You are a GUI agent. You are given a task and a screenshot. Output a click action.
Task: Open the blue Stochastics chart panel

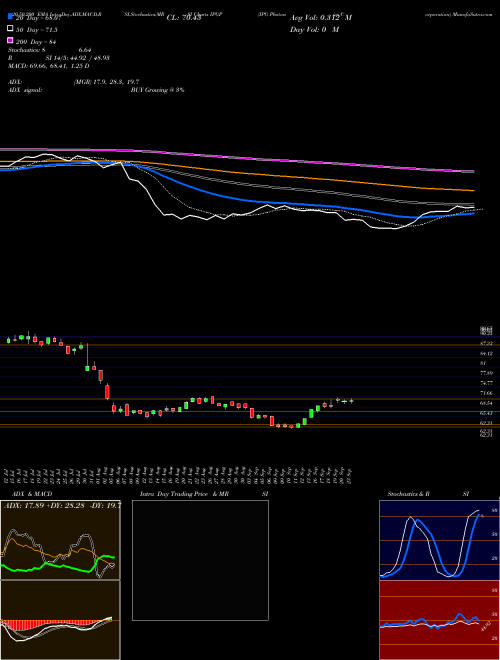[439, 540]
